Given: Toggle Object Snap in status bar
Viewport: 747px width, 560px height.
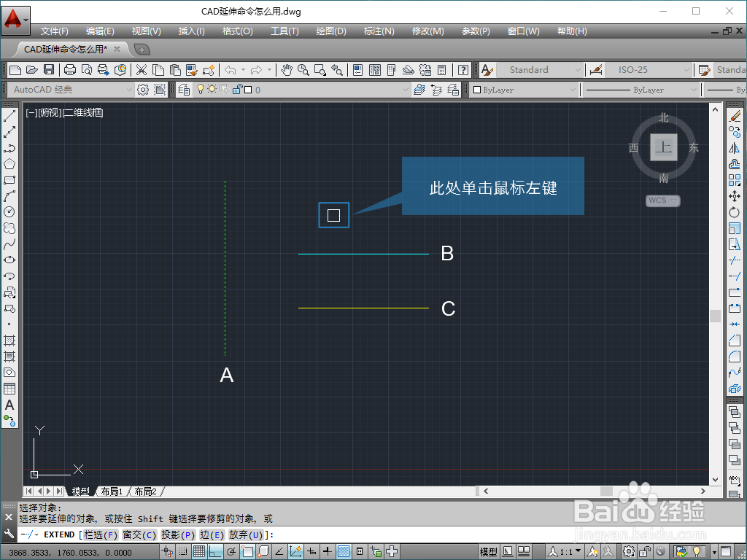Looking at the screenshot, I should click(247, 551).
